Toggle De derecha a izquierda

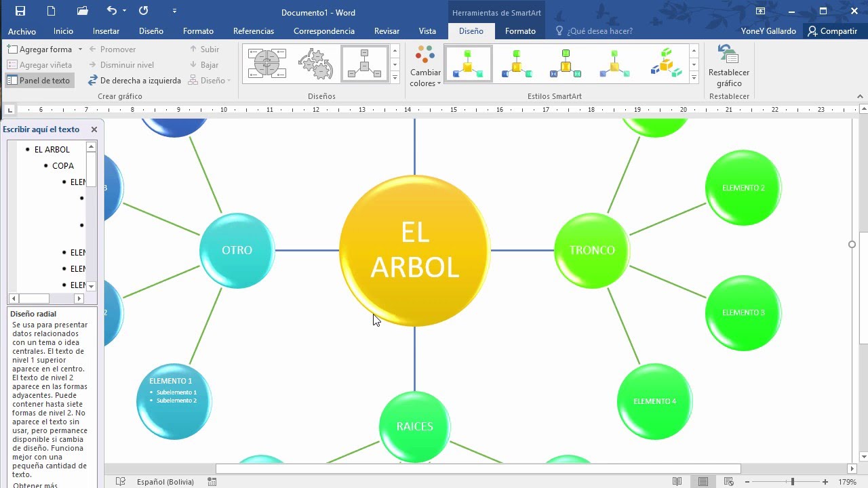[x=134, y=81]
